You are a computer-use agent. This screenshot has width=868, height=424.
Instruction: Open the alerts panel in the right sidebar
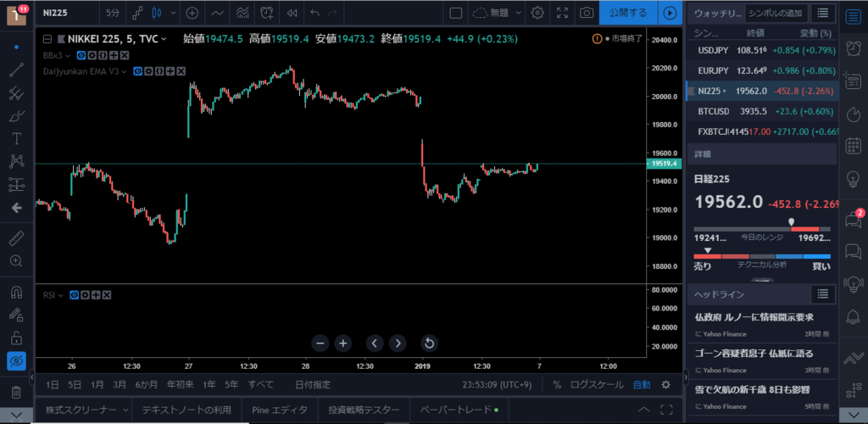[x=853, y=49]
